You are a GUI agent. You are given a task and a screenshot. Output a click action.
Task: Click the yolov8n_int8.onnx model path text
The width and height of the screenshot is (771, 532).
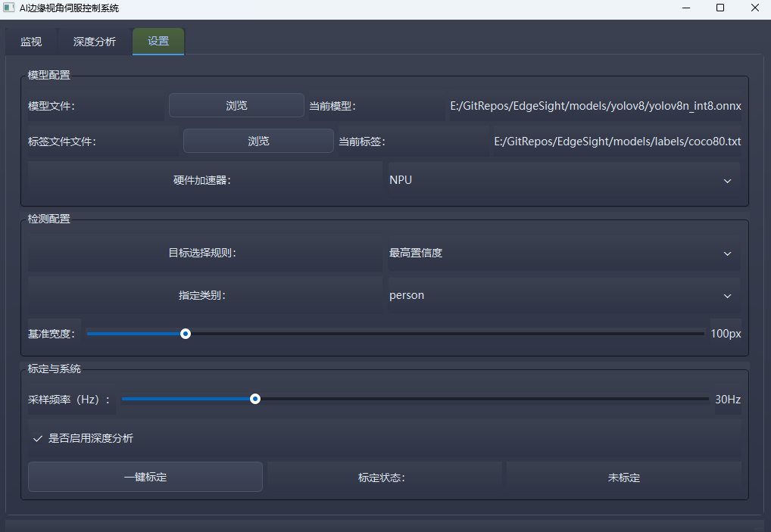(x=596, y=105)
